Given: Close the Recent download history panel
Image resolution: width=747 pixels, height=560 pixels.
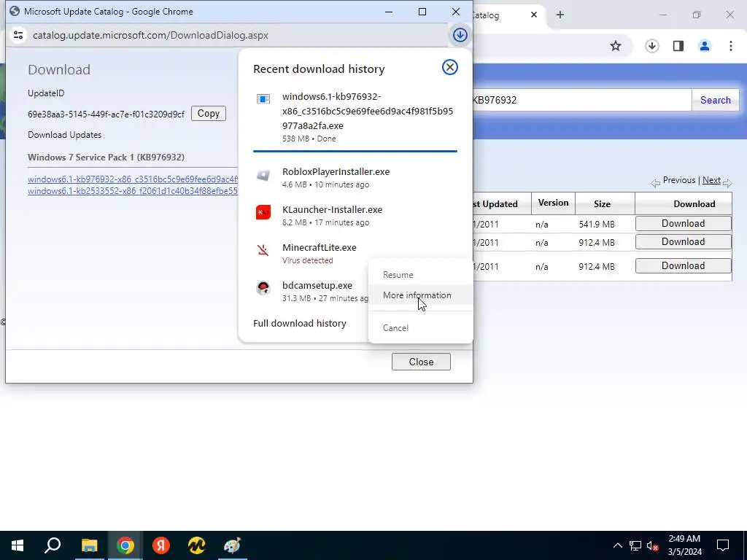Looking at the screenshot, I should [449, 67].
